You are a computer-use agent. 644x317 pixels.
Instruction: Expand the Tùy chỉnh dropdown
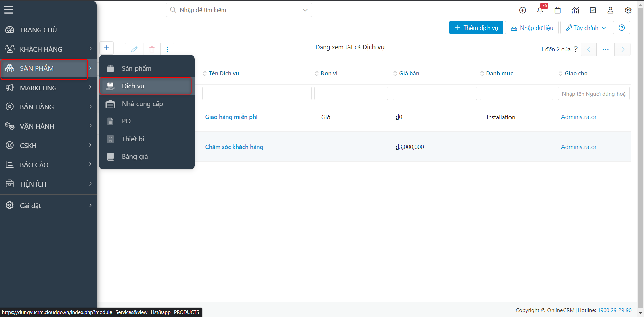pos(586,28)
